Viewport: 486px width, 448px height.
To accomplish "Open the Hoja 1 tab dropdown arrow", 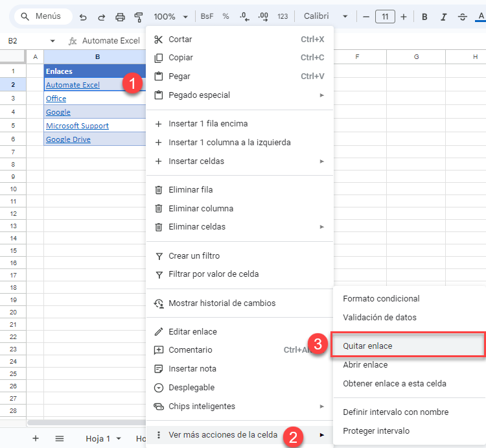I will (x=119, y=438).
